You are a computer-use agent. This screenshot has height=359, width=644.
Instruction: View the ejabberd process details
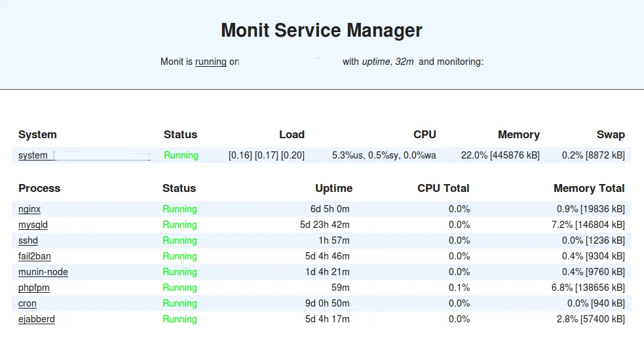(37, 319)
